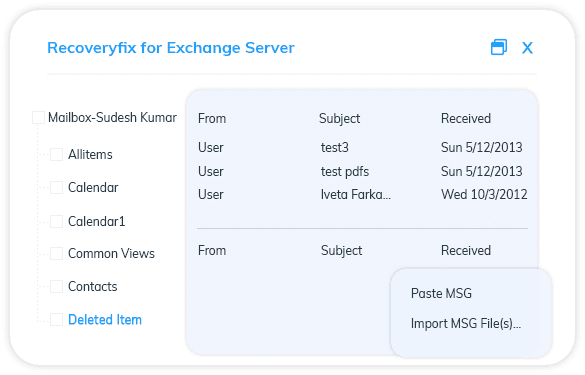Select the test3 email row
This screenshot has width=585, height=375.
click(362, 147)
